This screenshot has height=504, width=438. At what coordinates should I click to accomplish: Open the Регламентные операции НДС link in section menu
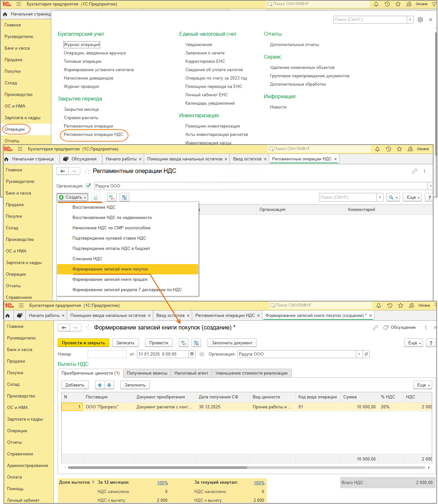point(93,135)
